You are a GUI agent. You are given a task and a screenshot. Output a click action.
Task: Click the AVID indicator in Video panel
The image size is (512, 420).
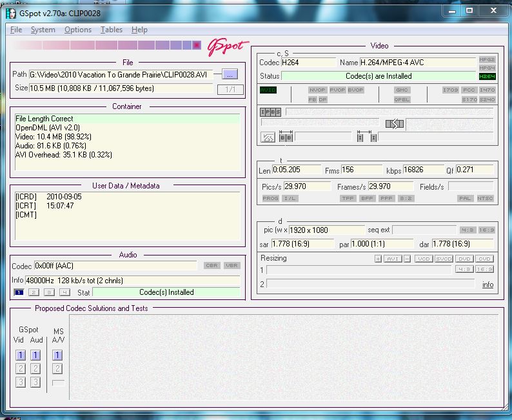point(268,90)
